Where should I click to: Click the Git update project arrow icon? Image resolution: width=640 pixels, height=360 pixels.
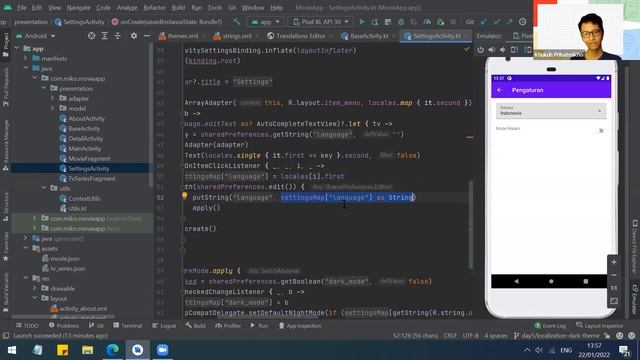(484, 22)
